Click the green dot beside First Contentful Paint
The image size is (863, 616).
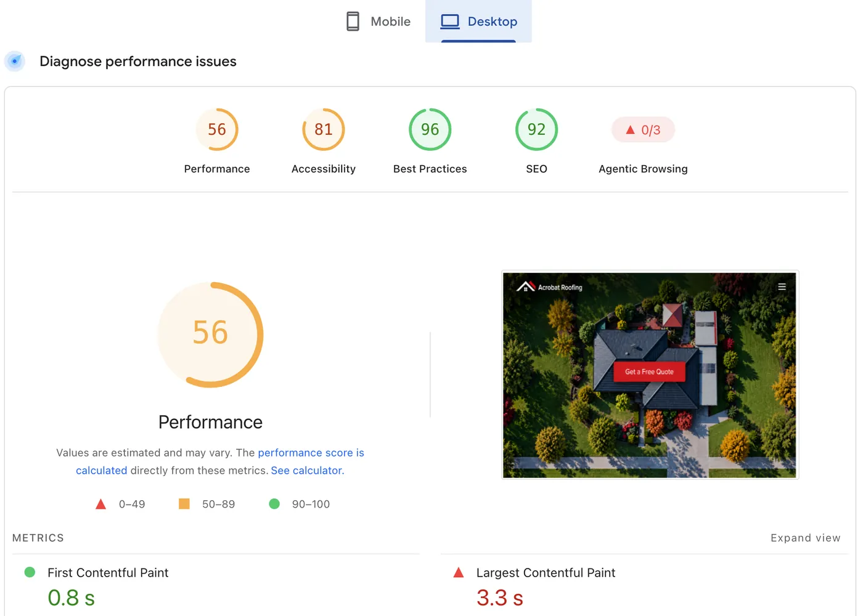pyautogui.click(x=30, y=572)
